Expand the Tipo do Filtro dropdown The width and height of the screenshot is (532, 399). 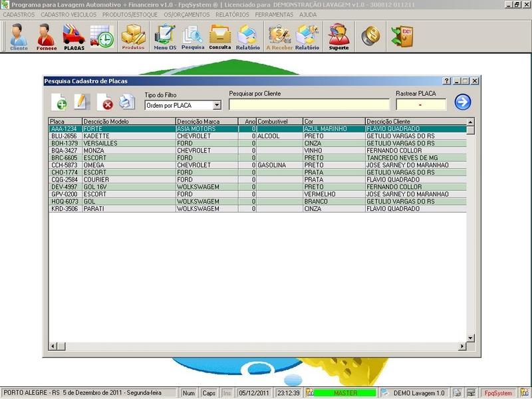(x=217, y=105)
